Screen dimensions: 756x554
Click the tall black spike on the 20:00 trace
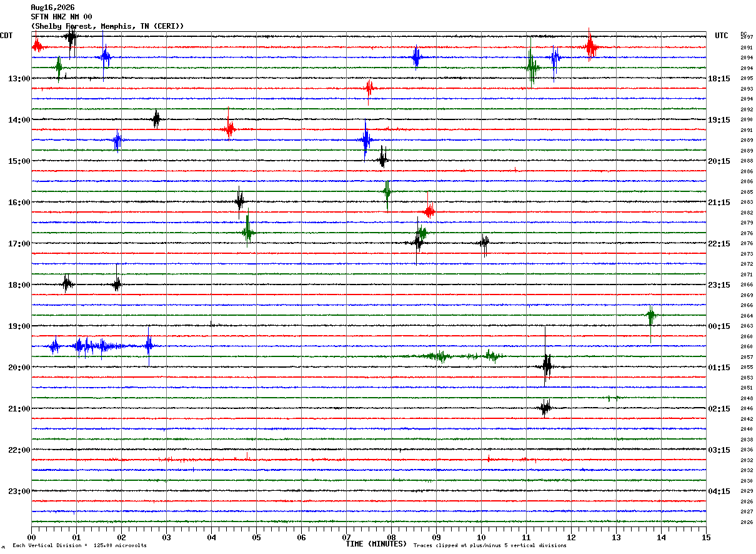pyautogui.click(x=547, y=365)
